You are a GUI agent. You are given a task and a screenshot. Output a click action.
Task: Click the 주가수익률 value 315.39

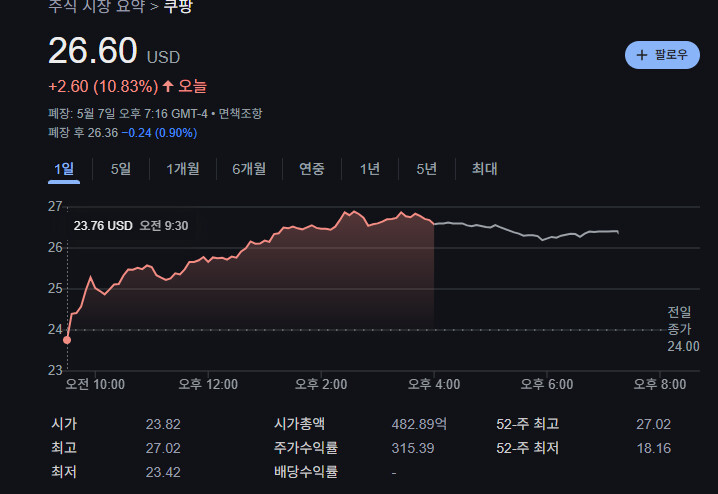[x=413, y=448]
